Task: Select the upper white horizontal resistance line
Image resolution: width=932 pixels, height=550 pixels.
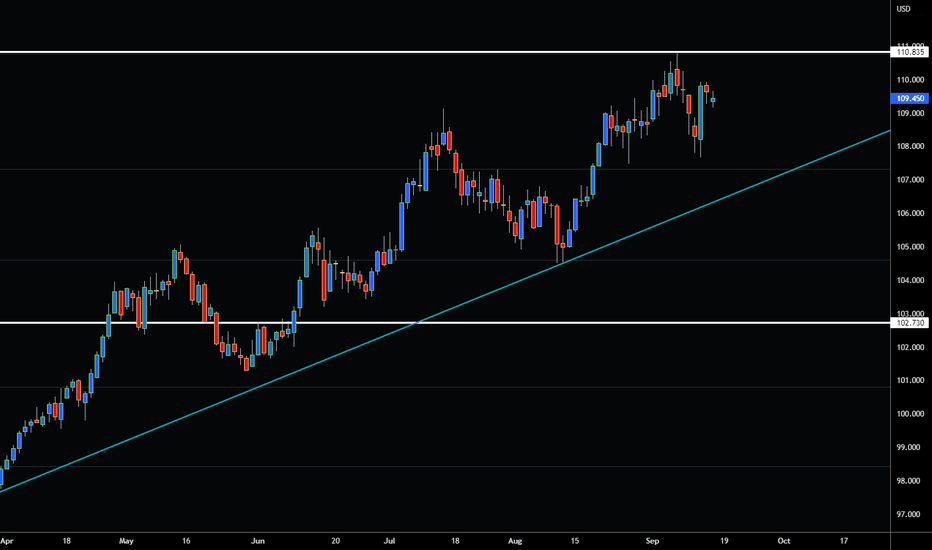Action: click(445, 52)
